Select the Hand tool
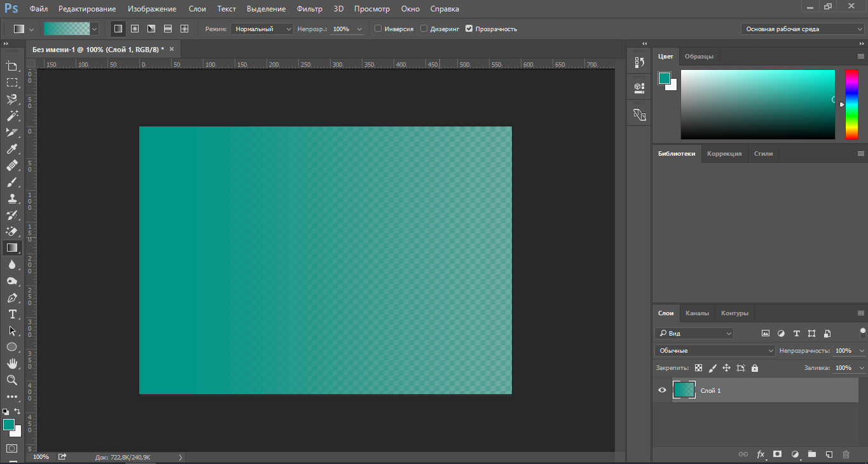The height and width of the screenshot is (464, 868). (x=12, y=364)
